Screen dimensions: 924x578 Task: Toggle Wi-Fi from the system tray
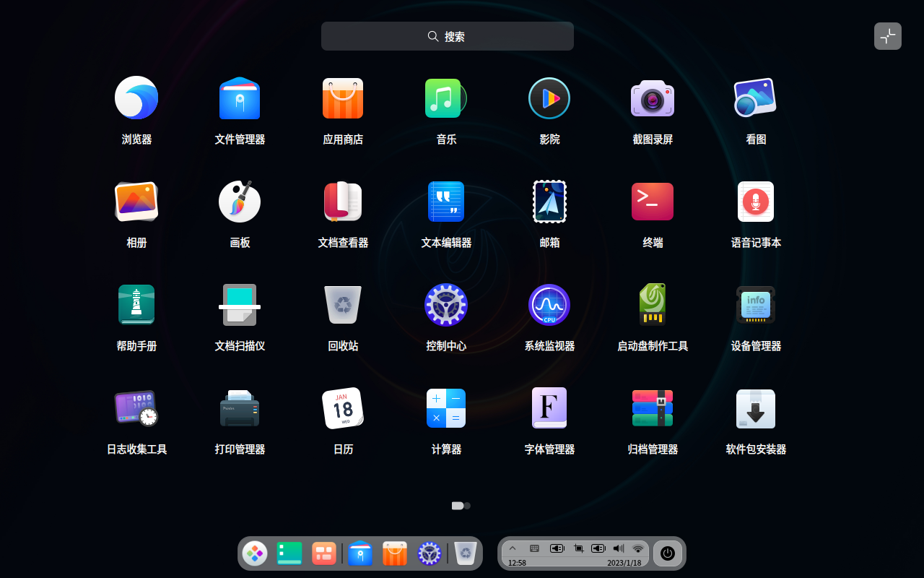point(637,548)
